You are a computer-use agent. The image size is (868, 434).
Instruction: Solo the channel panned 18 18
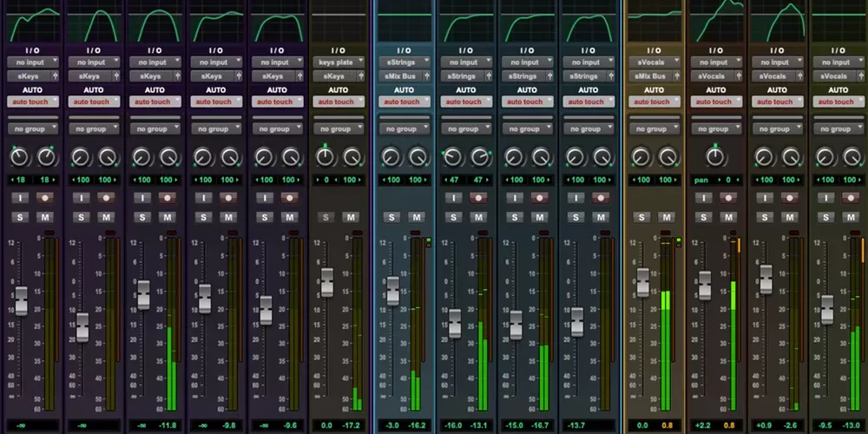pyautogui.click(x=20, y=218)
